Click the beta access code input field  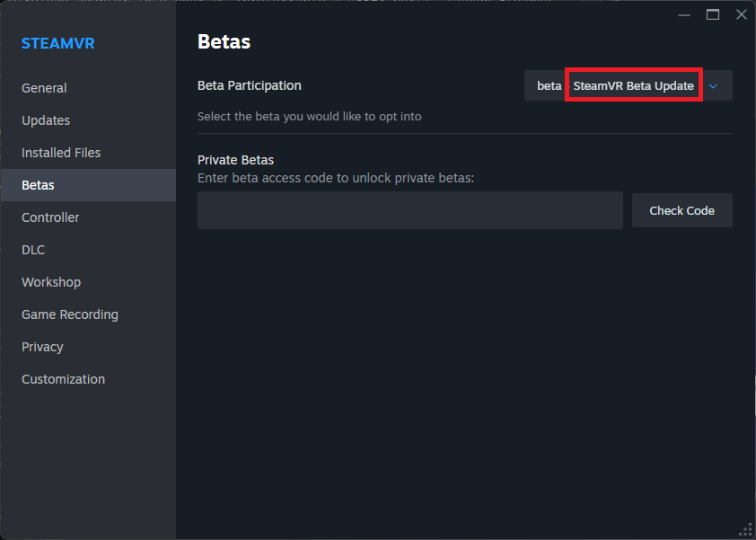[409, 209]
